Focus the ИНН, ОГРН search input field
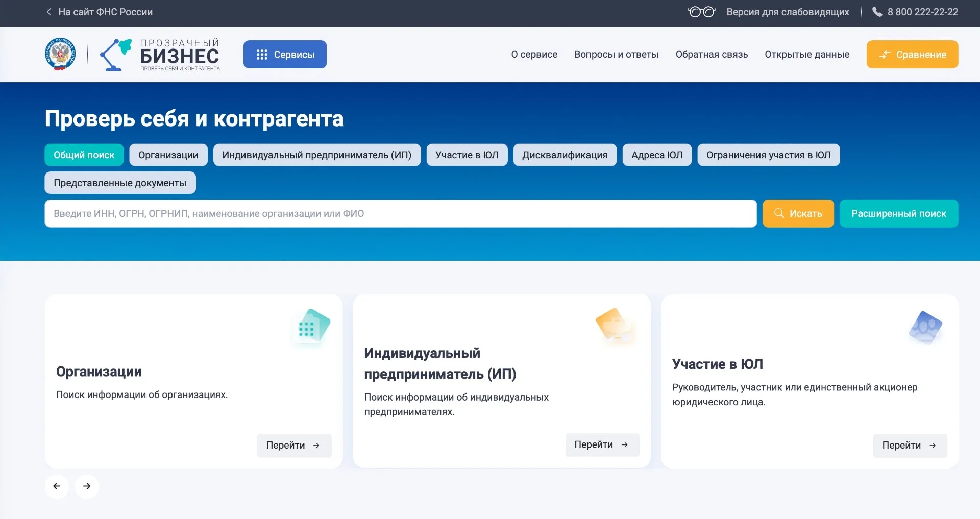 400,214
